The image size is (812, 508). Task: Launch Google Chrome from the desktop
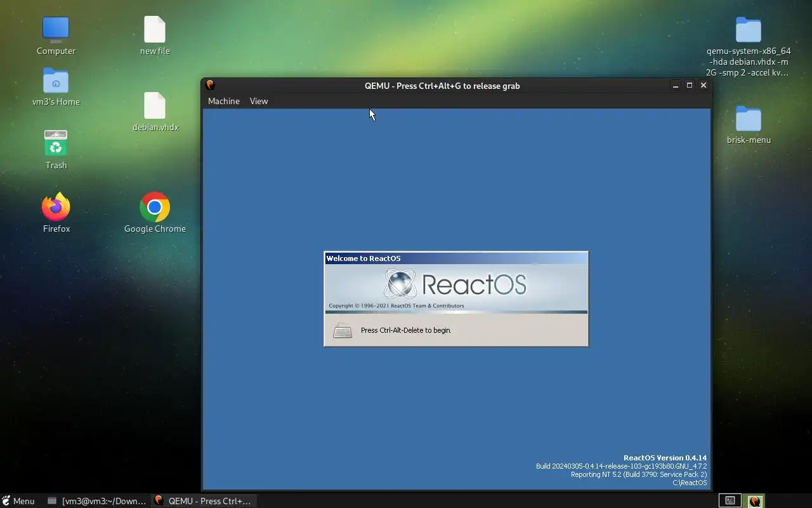155,207
